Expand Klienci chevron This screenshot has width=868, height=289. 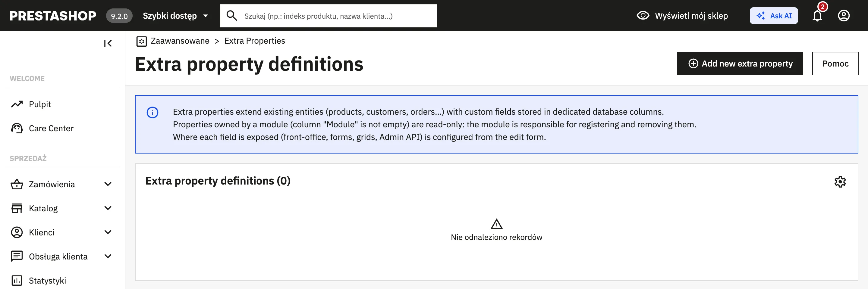point(108,232)
